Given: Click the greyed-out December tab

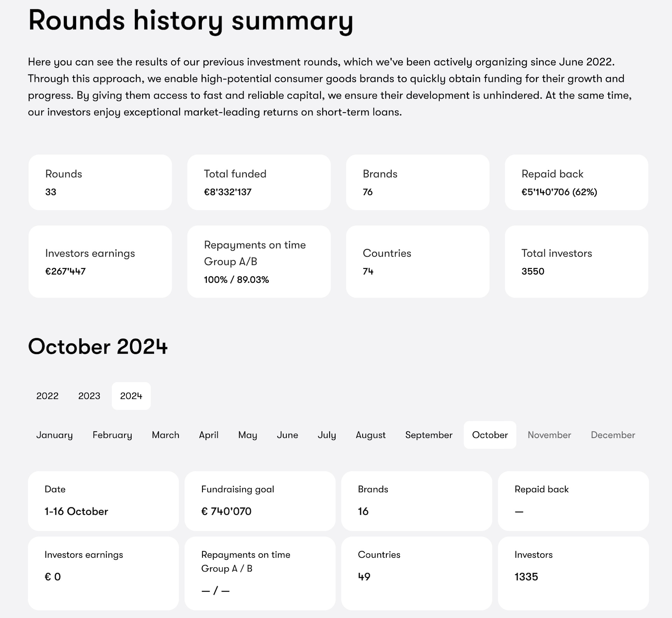Looking at the screenshot, I should pos(613,435).
